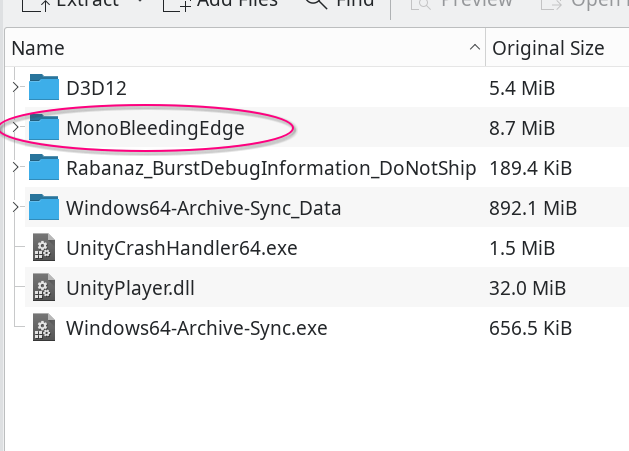
Task: Click the Rabanaz_BurstDebugInformation_DoNotShip folder icon
Action: [x=44, y=168]
